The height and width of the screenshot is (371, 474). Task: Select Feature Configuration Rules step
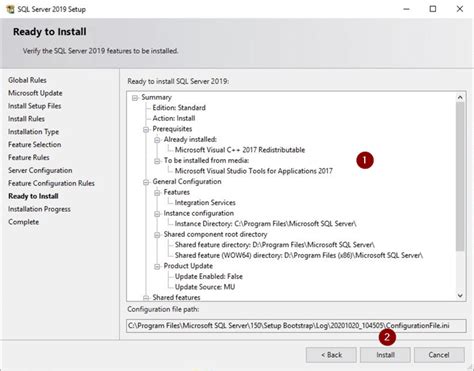pos(51,183)
